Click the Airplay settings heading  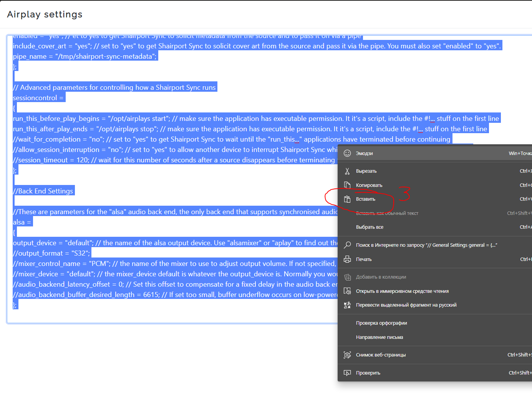(45, 15)
